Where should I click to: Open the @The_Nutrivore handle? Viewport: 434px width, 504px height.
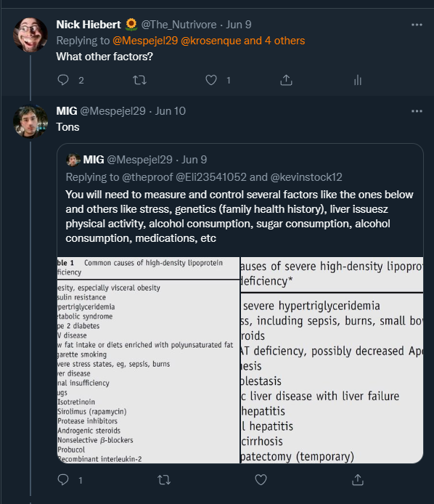pyautogui.click(x=179, y=25)
